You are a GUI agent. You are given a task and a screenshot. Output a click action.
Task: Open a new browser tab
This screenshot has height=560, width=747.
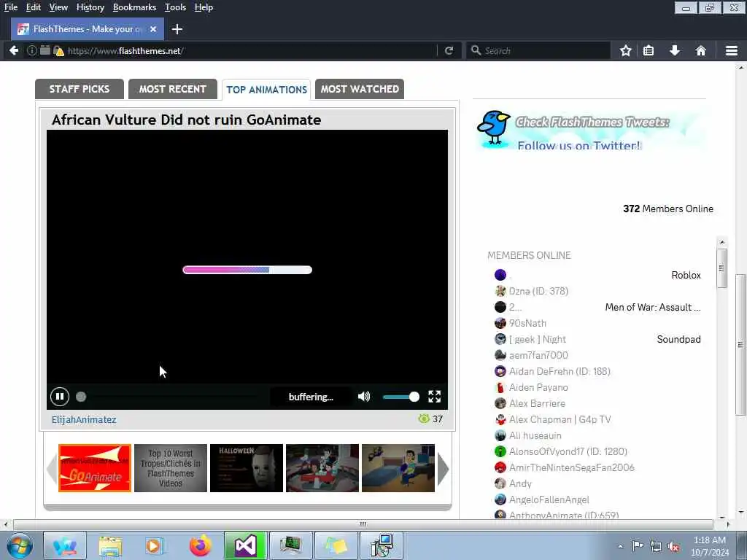pos(177,29)
